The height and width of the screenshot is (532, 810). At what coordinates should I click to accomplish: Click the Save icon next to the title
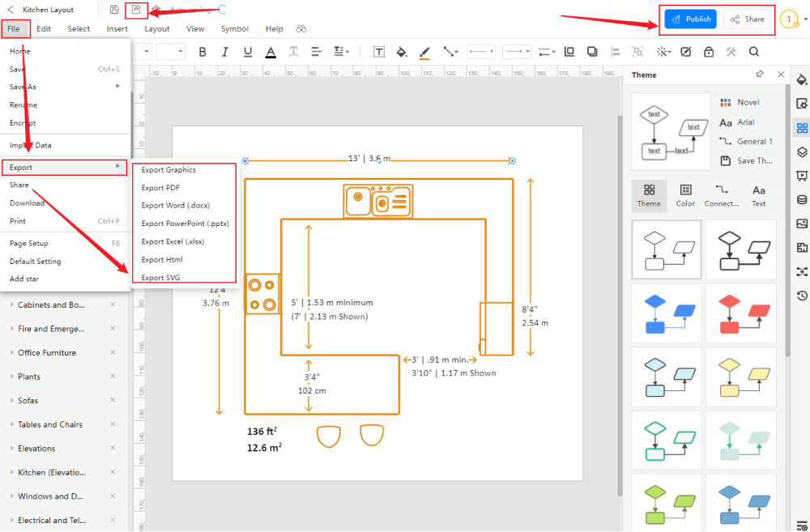[113, 9]
